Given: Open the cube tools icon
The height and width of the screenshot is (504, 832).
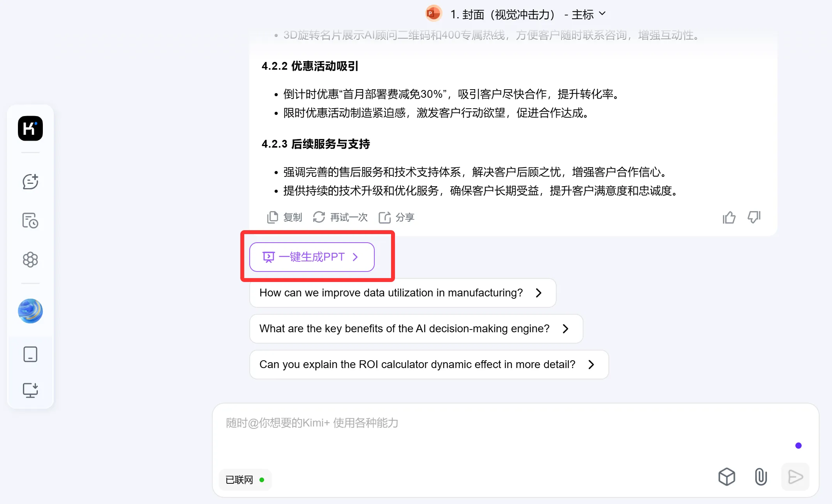Looking at the screenshot, I should [726, 477].
